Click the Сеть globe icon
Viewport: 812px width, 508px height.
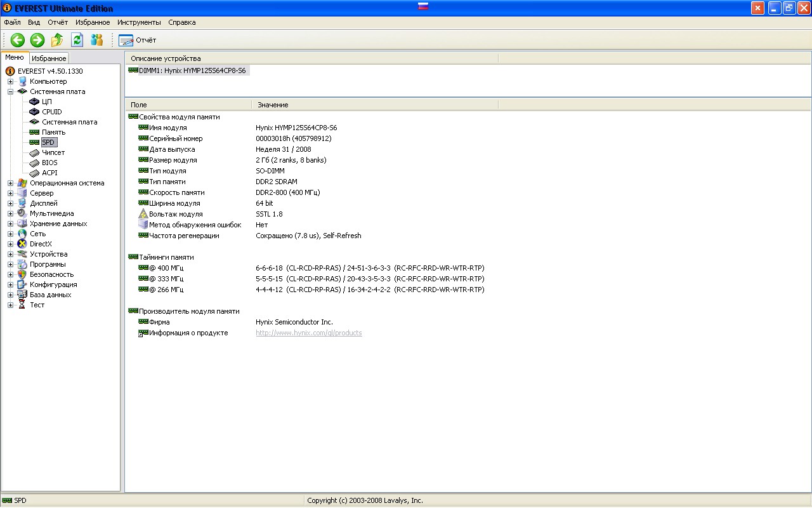[22, 234]
